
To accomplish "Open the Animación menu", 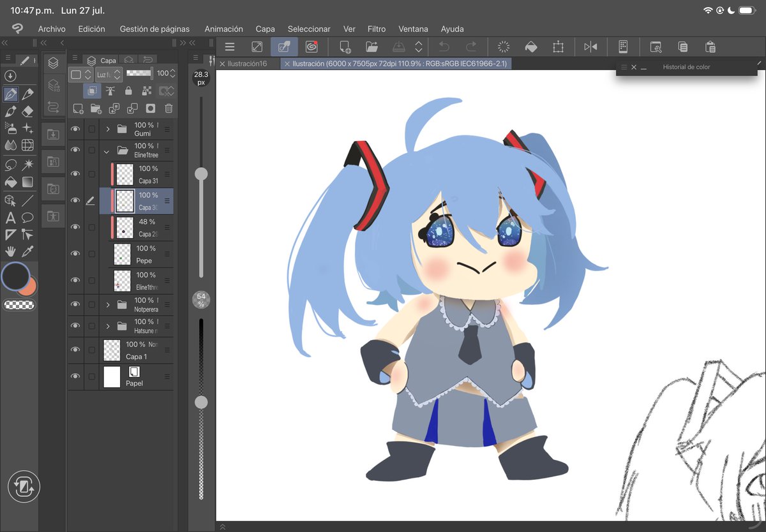I will coord(223,29).
